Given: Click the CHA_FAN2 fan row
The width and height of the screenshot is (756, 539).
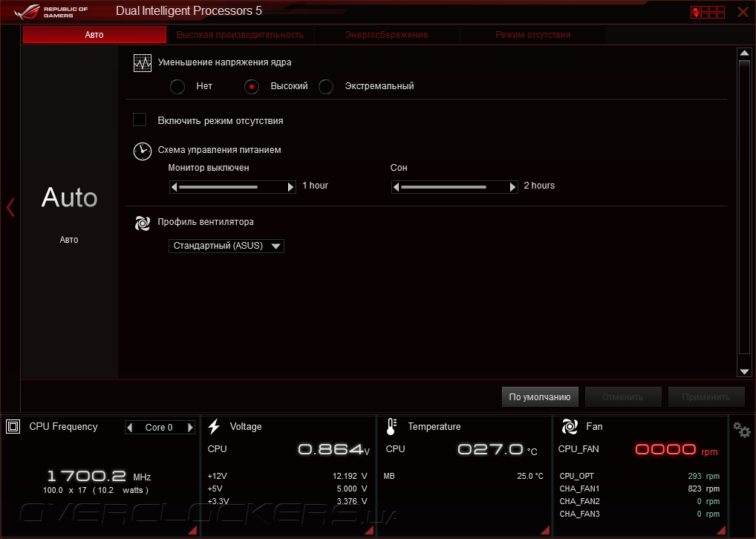Looking at the screenshot, I should click(x=639, y=501).
